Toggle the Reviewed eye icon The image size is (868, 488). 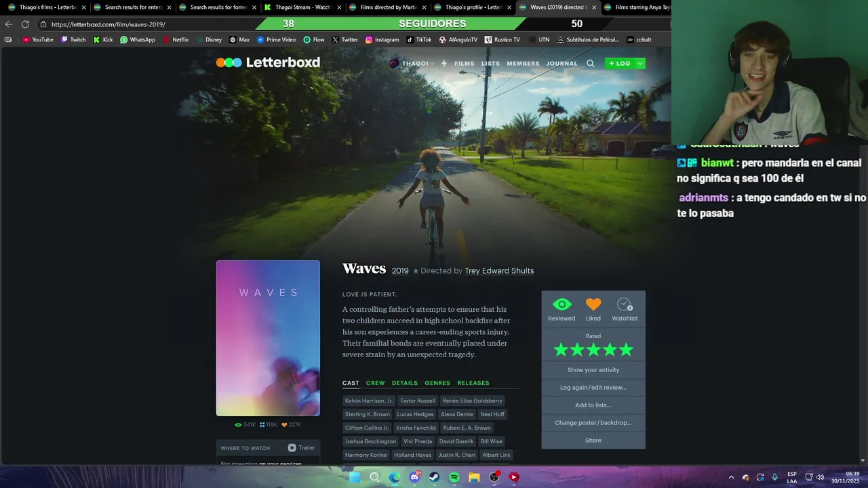[561, 305]
